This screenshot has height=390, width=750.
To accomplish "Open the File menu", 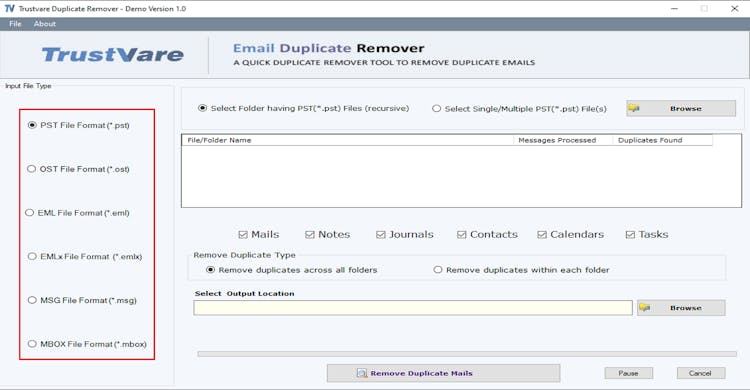I will click(15, 23).
